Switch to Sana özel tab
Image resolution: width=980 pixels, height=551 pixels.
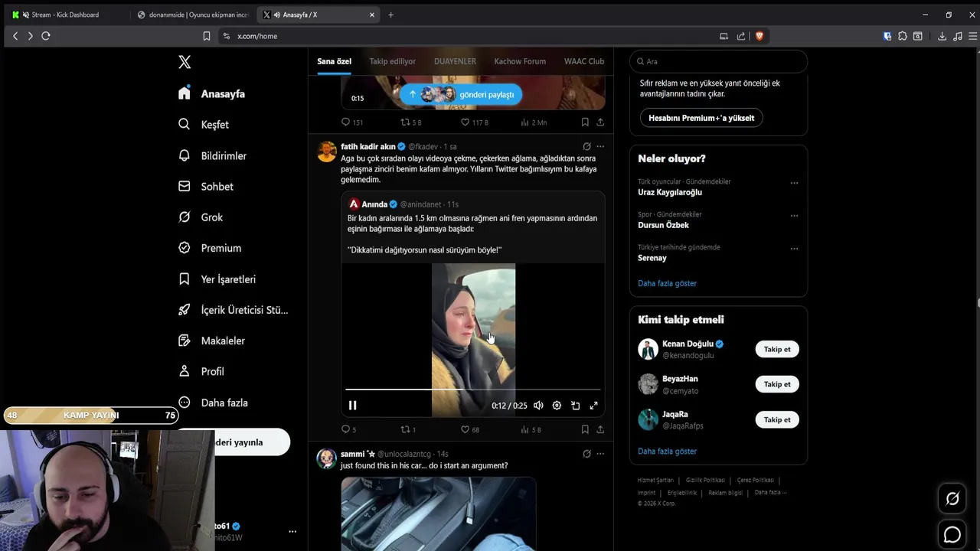(x=334, y=61)
